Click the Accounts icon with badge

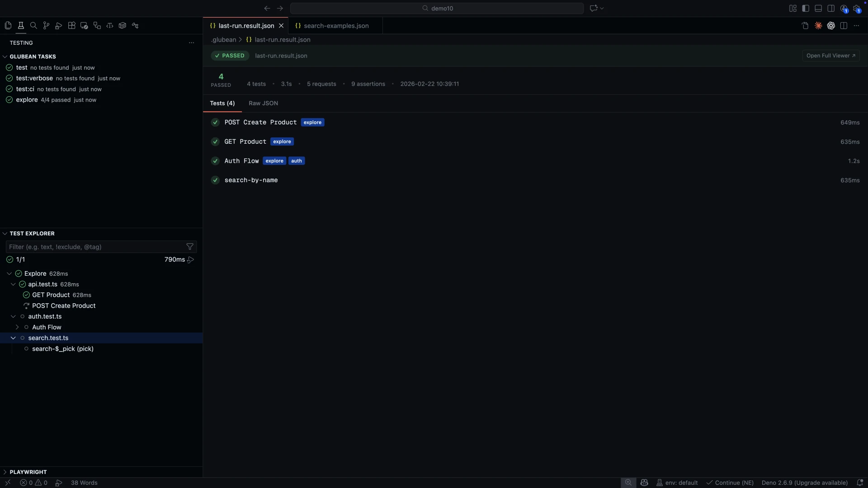(x=844, y=9)
